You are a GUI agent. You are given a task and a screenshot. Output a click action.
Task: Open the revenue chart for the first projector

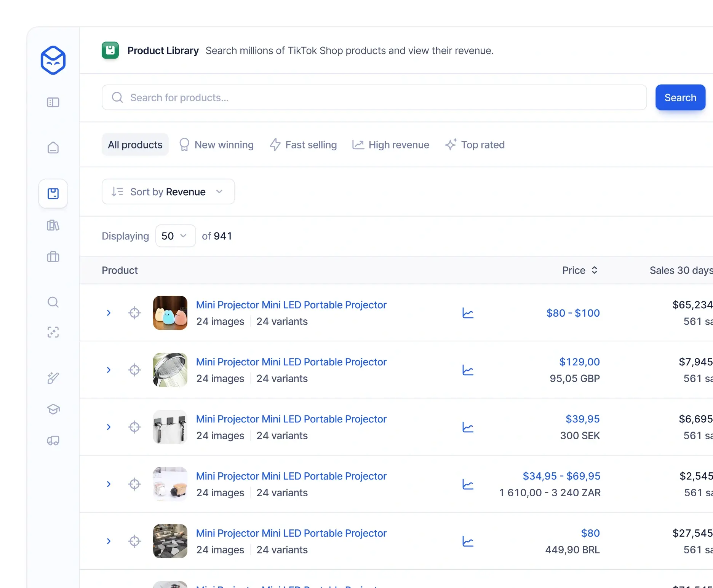point(467,313)
